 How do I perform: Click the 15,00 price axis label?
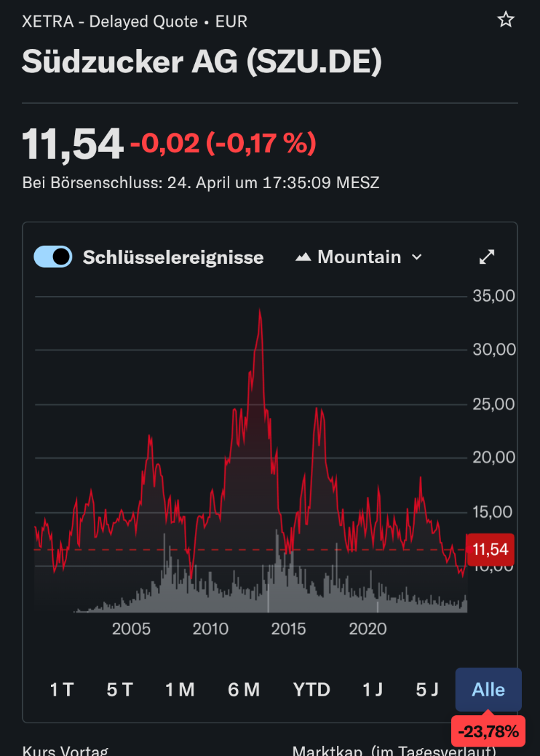coord(494,512)
